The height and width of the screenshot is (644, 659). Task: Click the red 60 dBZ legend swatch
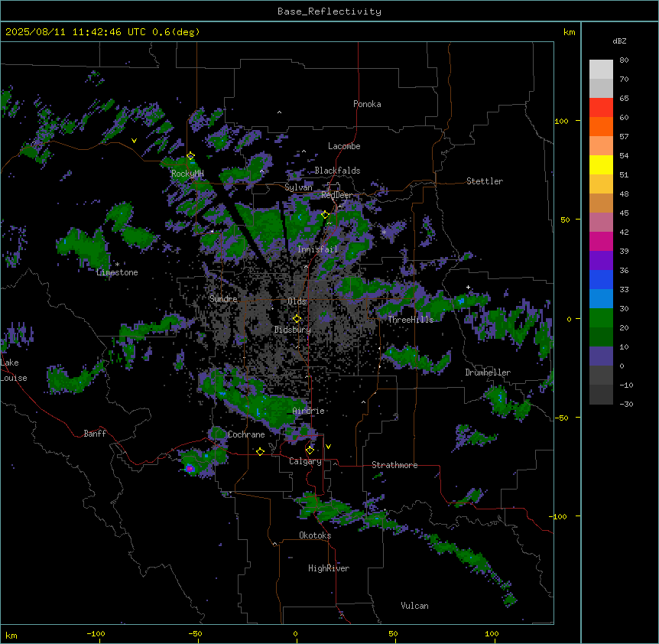click(x=601, y=108)
